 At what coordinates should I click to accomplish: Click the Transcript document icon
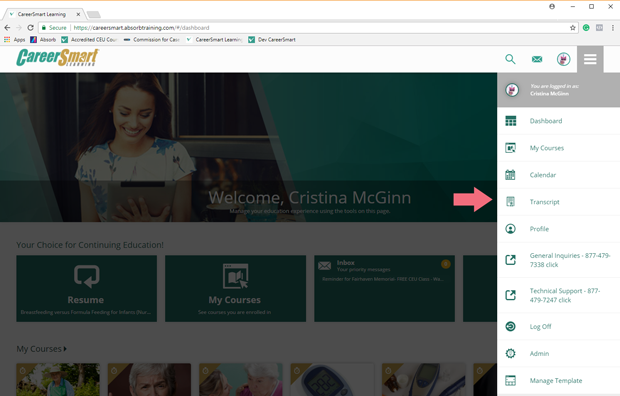click(510, 202)
